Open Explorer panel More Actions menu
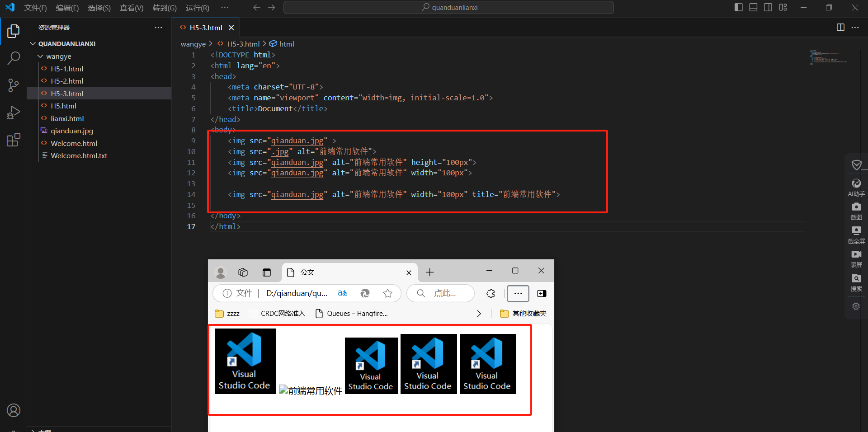The image size is (868, 432). pyautogui.click(x=158, y=28)
